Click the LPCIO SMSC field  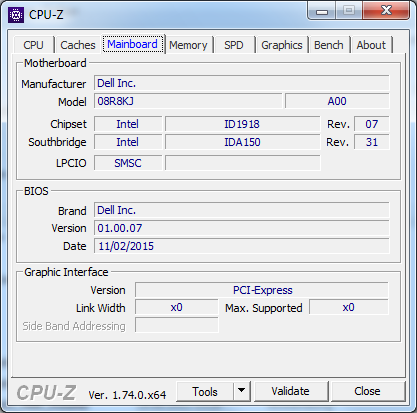point(128,163)
